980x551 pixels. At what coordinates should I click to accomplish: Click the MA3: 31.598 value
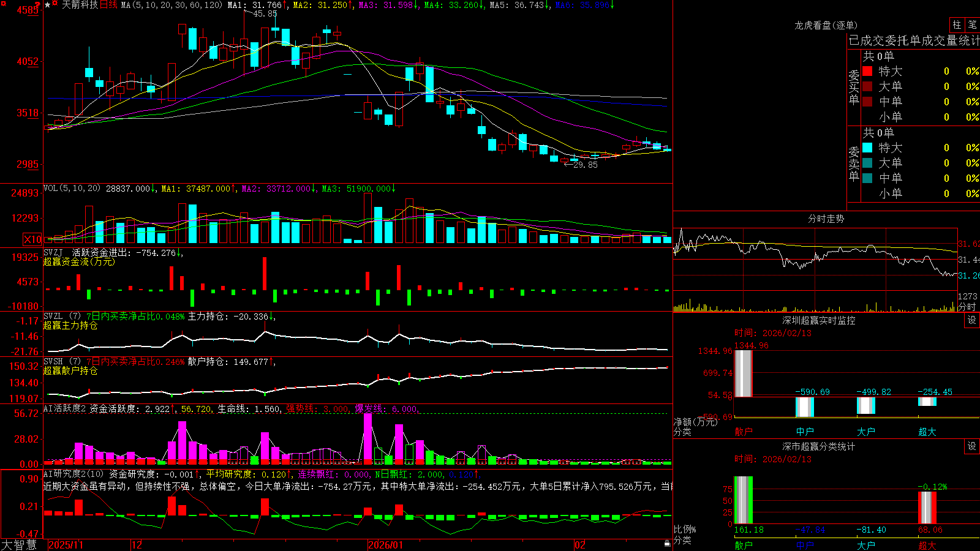(386, 5)
